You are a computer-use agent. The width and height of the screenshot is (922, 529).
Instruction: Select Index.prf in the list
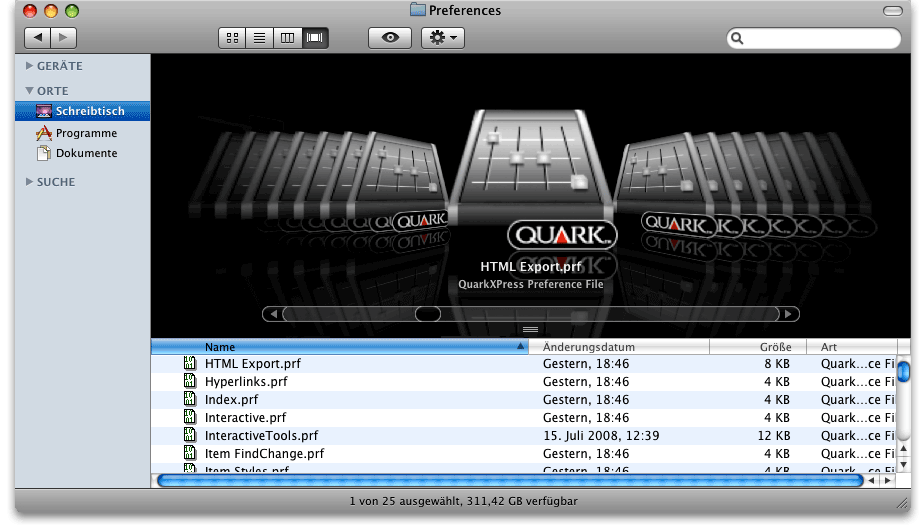[523, 400]
